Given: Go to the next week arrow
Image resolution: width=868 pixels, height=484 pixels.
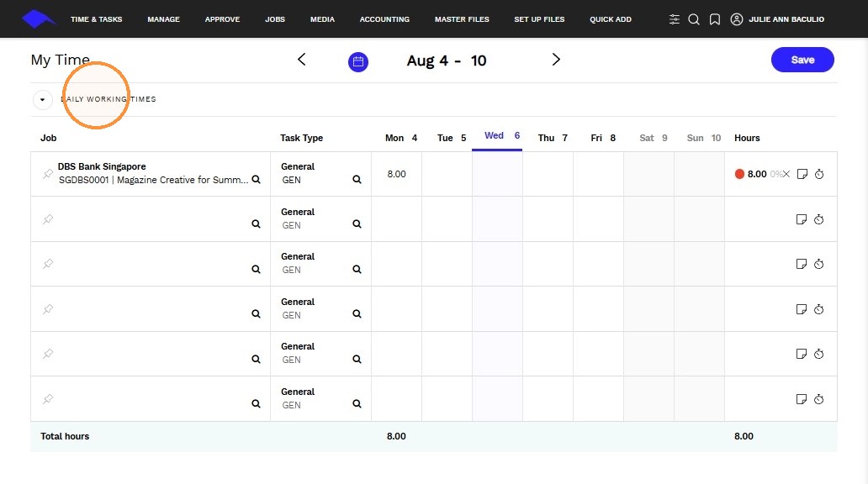Looking at the screenshot, I should [x=556, y=59].
